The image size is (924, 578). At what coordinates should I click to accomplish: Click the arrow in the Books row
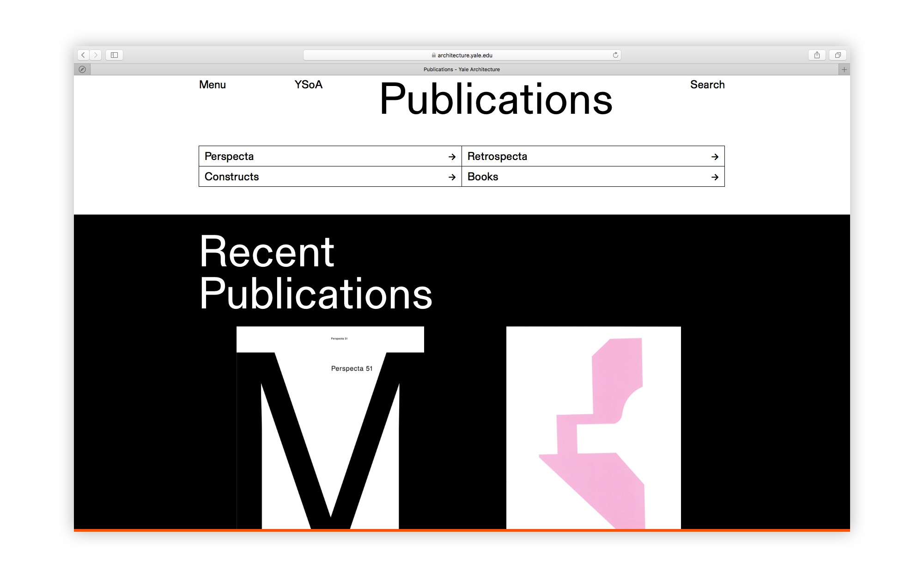[x=715, y=177]
